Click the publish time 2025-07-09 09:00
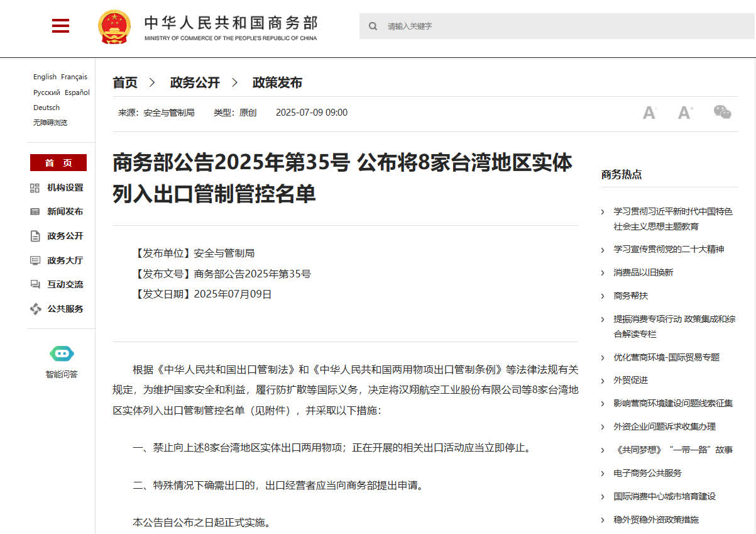This screenshot has height=534, width=756. (x=312, y=113)
